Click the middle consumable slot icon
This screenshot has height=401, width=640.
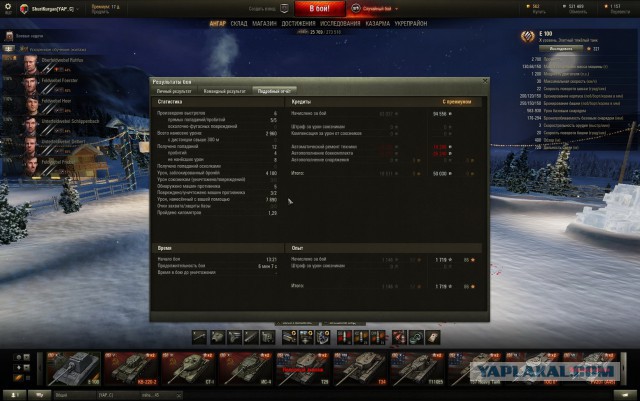click(416, 337)
